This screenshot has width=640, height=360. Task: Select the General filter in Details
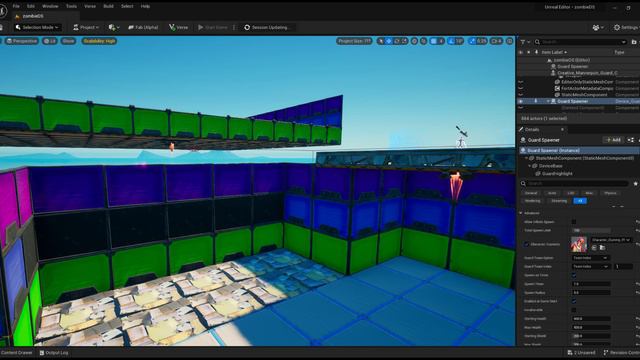click(x=531, y=193)
